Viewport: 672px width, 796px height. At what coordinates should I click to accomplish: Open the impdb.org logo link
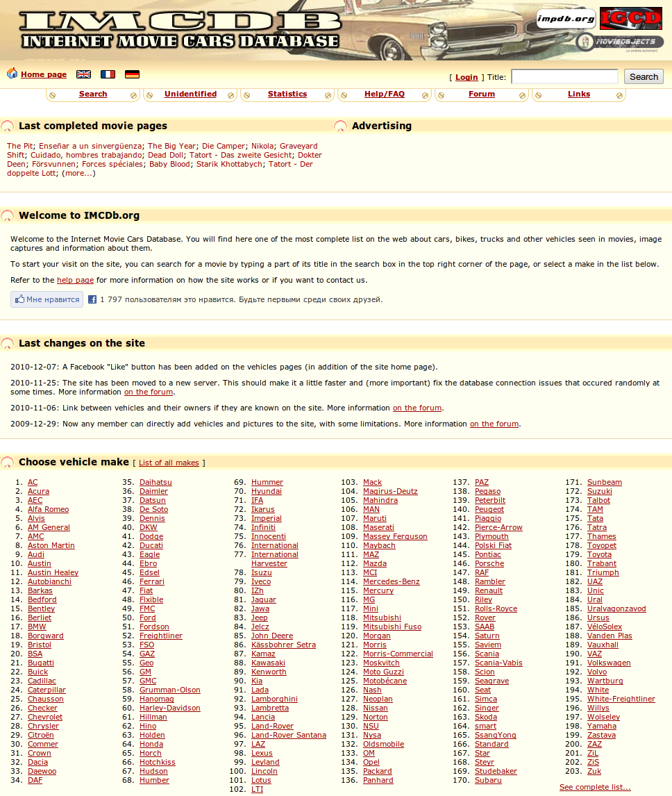click(x=566, y=19)
